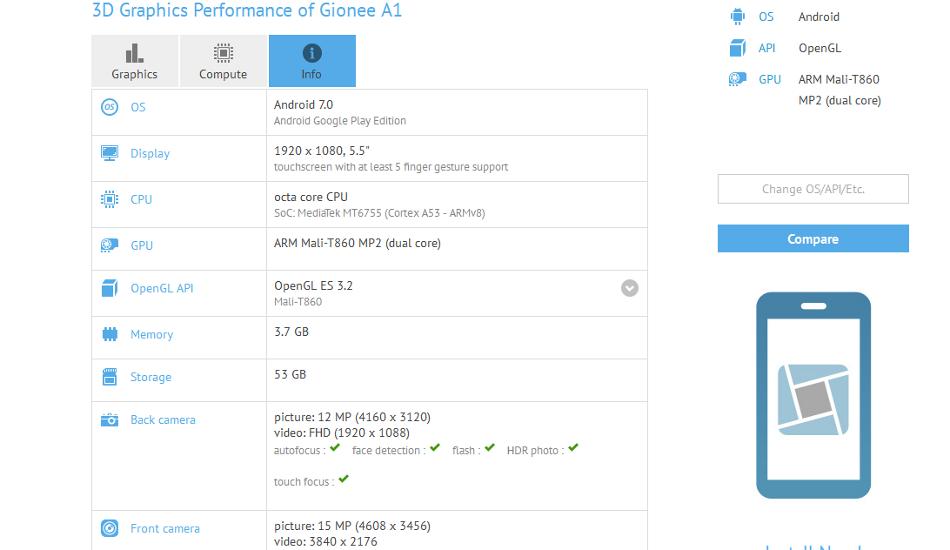Click the Front camera icon
Image resolution: width=950 pixels, height=550 pixels.
point(110,528)
